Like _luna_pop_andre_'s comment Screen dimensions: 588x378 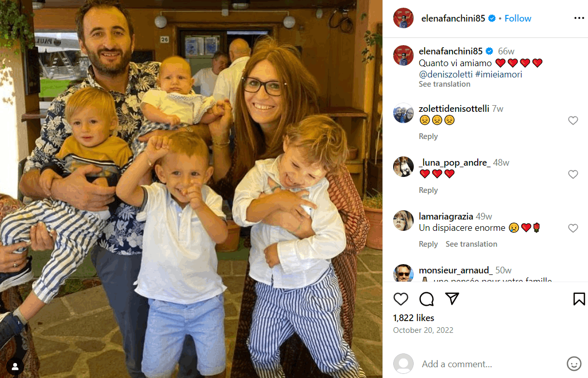[573, 174]
